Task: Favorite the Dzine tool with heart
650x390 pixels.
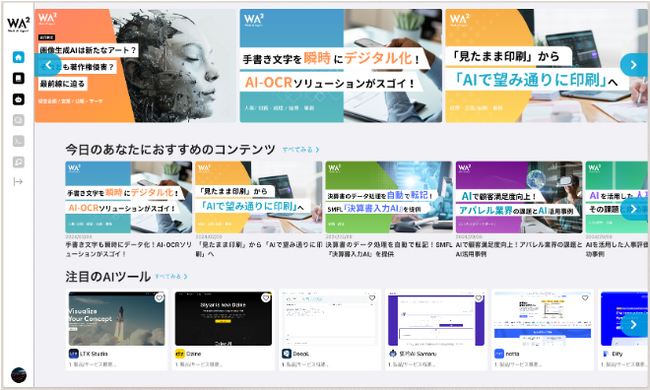Action: (266, 298)
